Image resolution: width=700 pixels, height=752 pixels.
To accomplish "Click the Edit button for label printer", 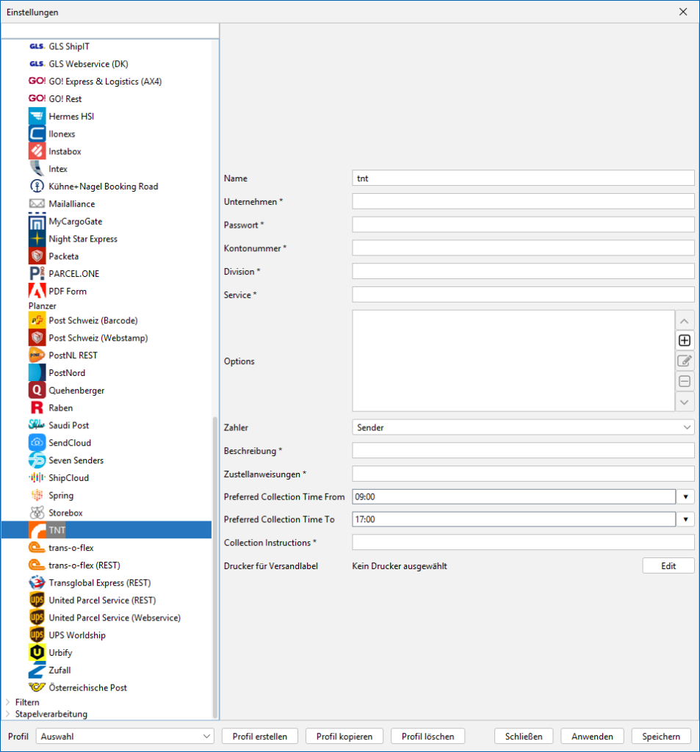I will [x=668, y=566].
